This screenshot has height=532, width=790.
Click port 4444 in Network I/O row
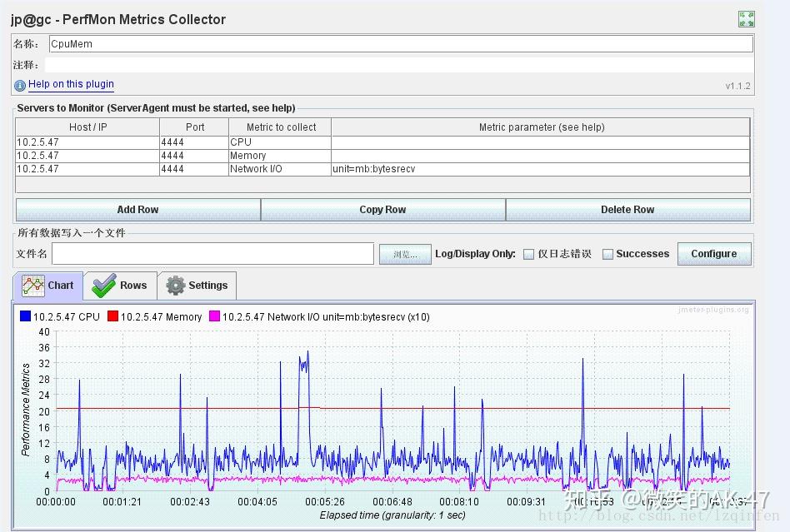[194, 169]
